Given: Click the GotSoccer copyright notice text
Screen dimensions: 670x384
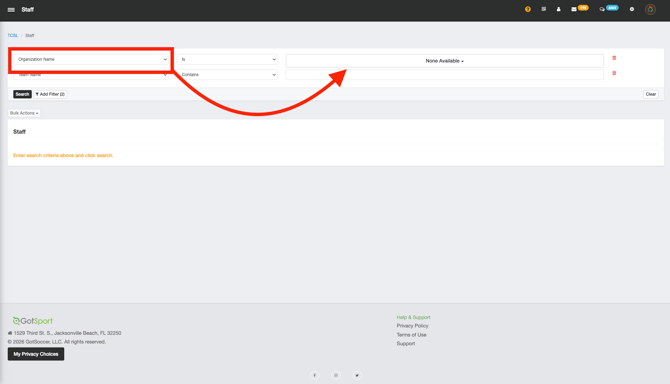Looking at the screenshot, I should point(57,342).
